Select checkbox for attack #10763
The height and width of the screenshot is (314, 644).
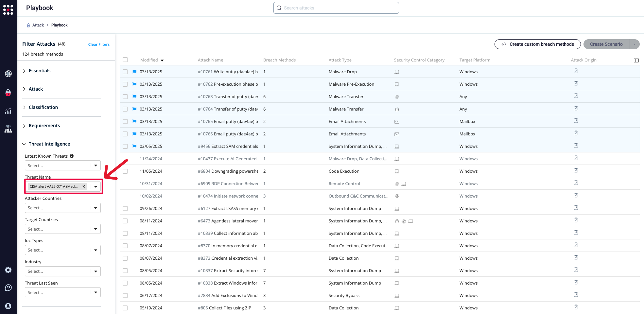point(125,97)
